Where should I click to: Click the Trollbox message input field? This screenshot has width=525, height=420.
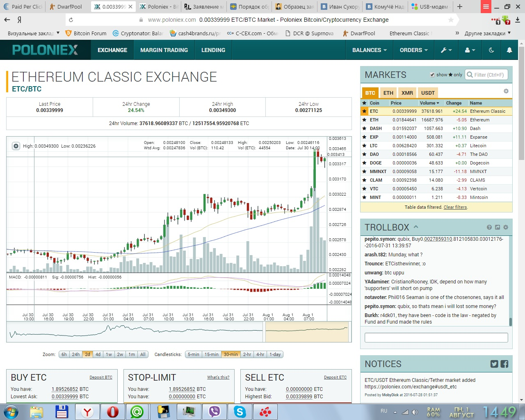coord(436,338)
